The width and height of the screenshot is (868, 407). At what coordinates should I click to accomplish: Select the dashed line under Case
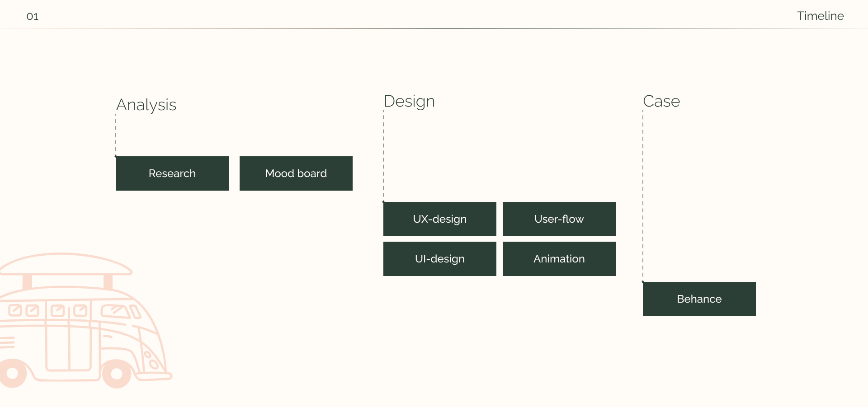643,194
